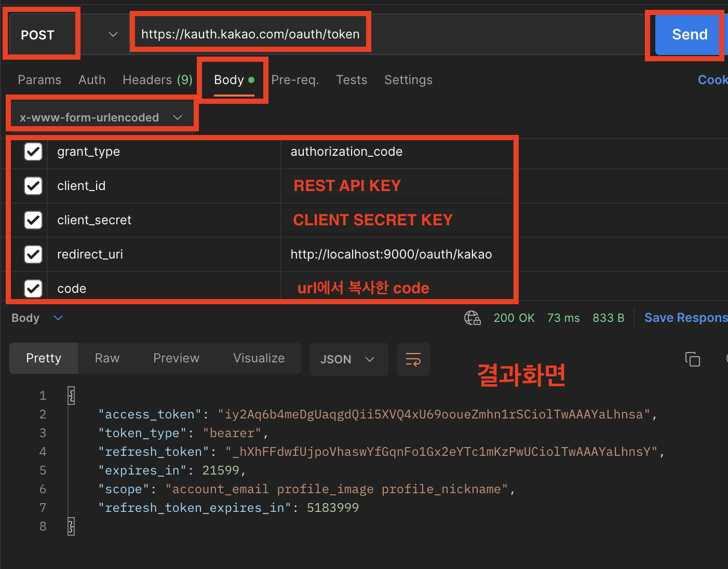Click the expires_in value 21599

(x=221, y=470)
